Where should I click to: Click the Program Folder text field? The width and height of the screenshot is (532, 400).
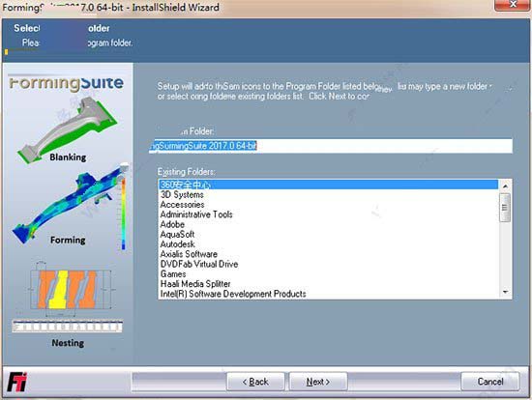331,146
